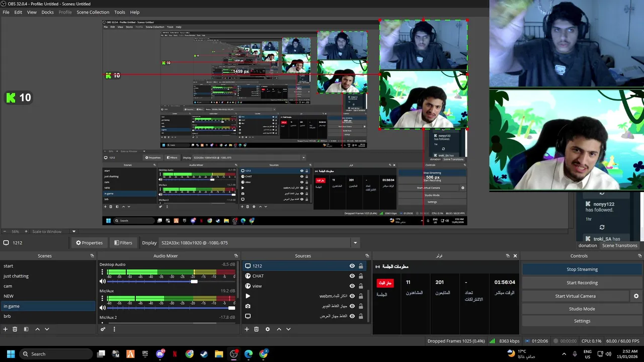Select the 'just chatting' scene
The image size is (644, 362).
(x=48, y=276)
